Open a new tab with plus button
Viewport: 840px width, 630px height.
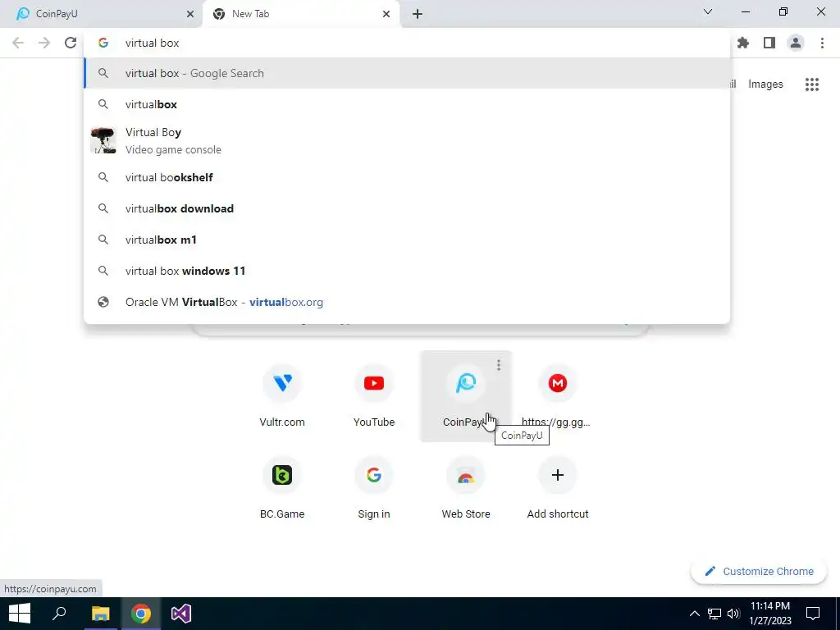pos(418,14)
